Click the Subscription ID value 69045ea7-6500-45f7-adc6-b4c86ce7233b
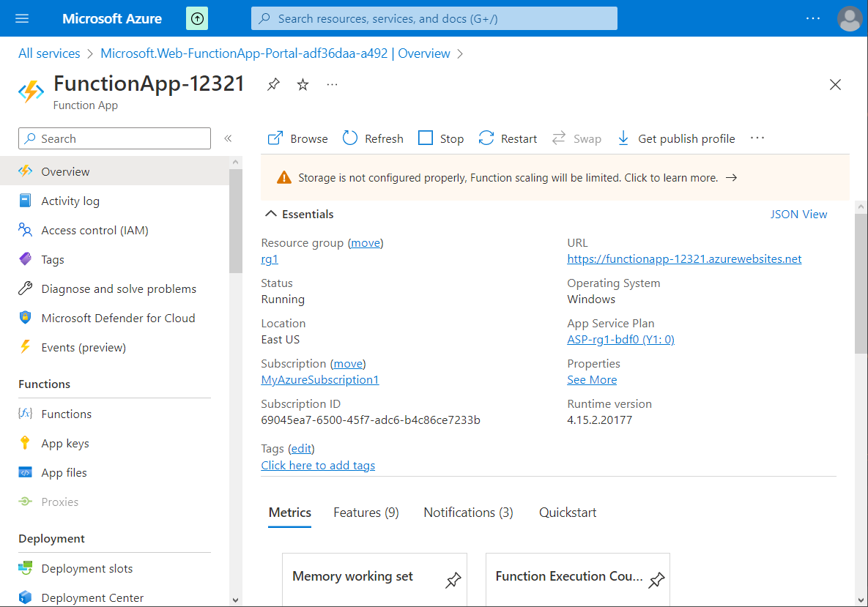The height and width of the screenshot is (607, 868). click(x=371, y=420)
